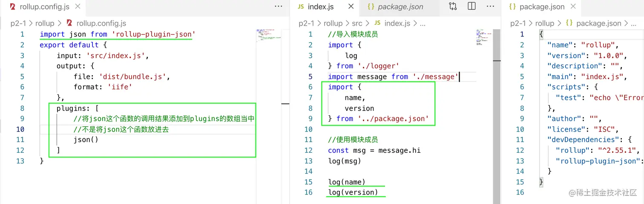Click 'plugins: [' line in config

(78, 108)
